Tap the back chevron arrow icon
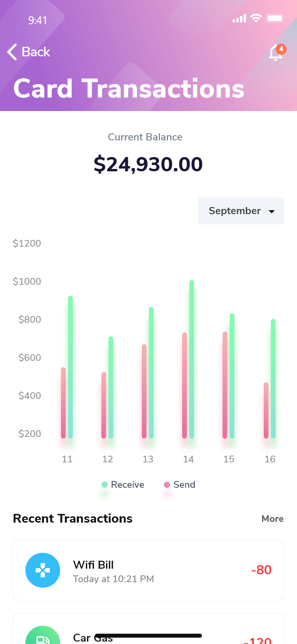Image resolution: width=297 pixels, height=644 pixels. pyautogui.click(x=12, y=52)
